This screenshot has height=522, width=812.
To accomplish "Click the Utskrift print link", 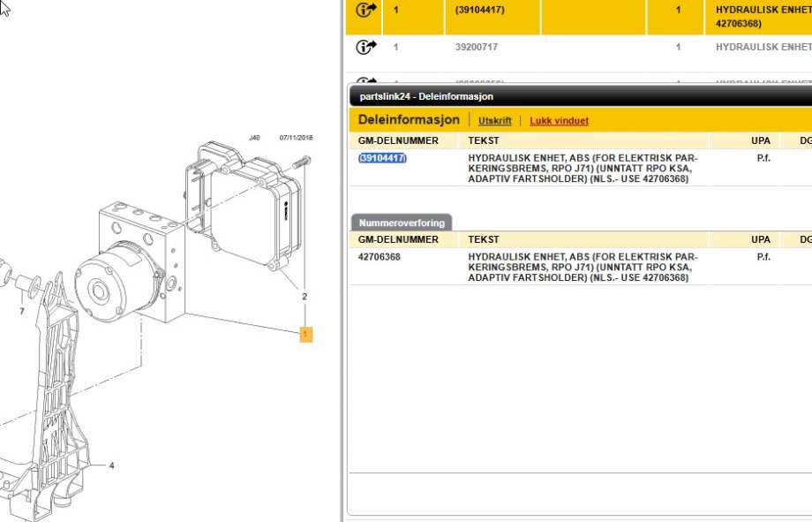I will pos(494,121).
